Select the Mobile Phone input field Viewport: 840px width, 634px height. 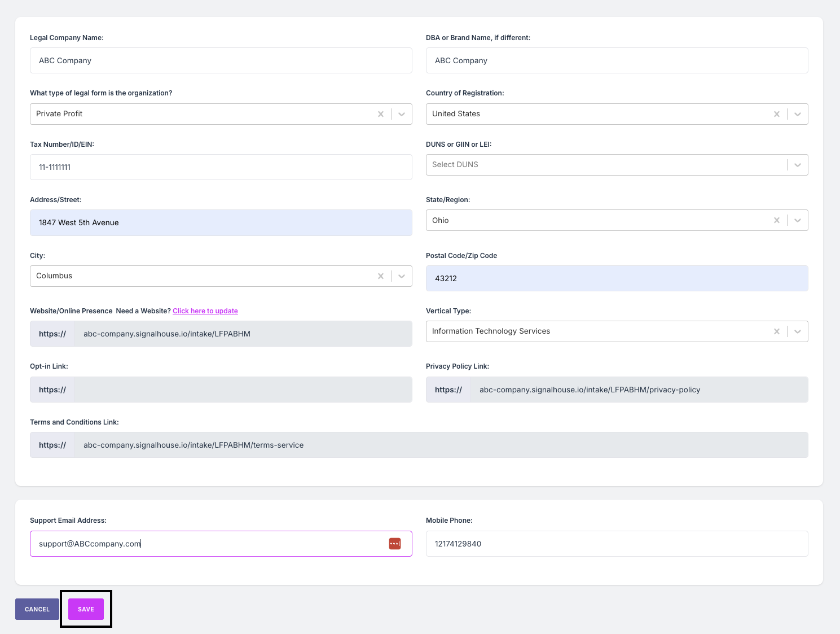coord(617,544)
